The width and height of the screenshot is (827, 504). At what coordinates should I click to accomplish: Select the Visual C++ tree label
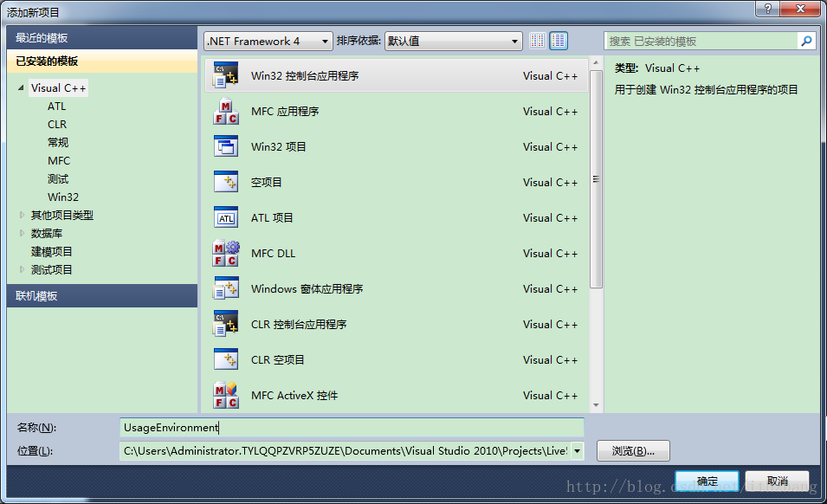tap(58, 87)
